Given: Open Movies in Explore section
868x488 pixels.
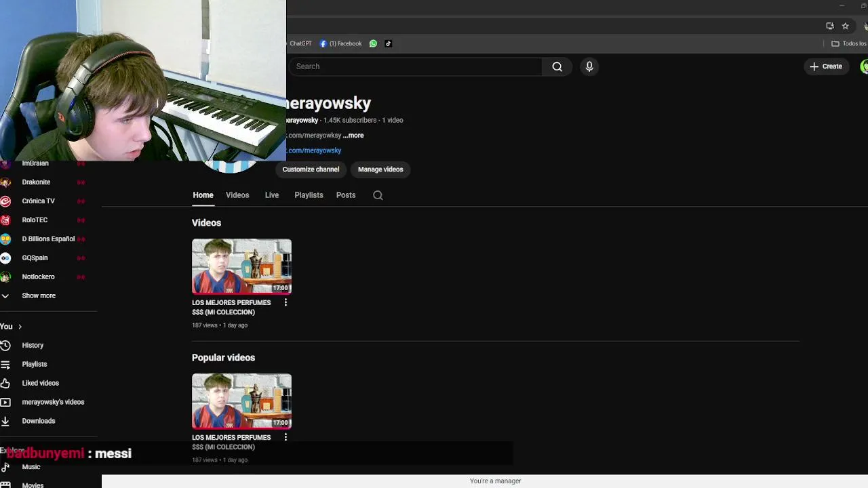Looking at the screenshot, I should click(x=33, y=484).
